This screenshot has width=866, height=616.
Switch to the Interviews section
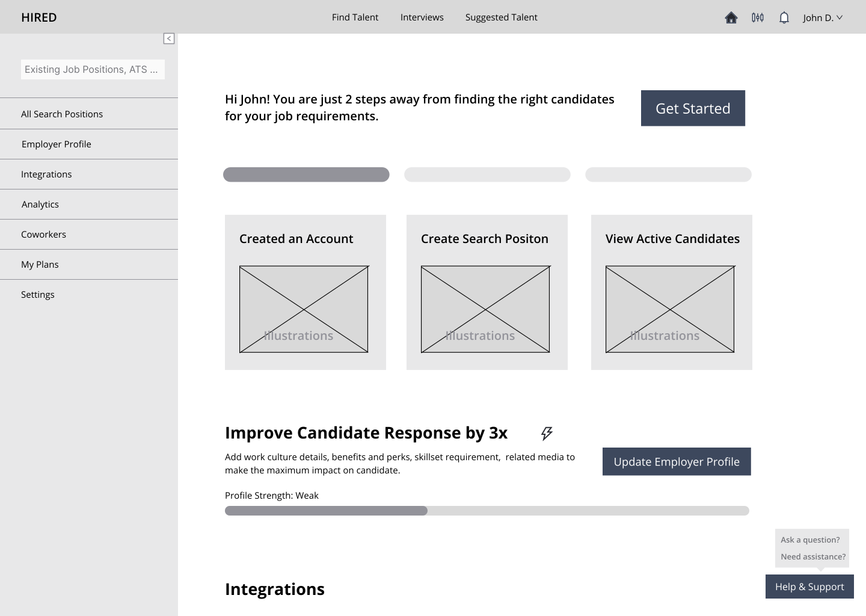(422, 17)
